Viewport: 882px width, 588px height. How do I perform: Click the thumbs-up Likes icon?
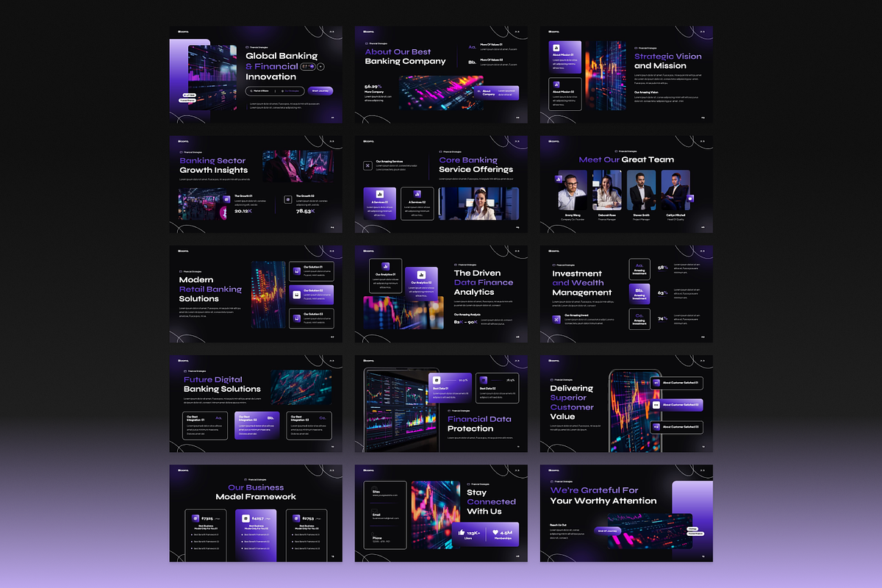coord(462,532)
